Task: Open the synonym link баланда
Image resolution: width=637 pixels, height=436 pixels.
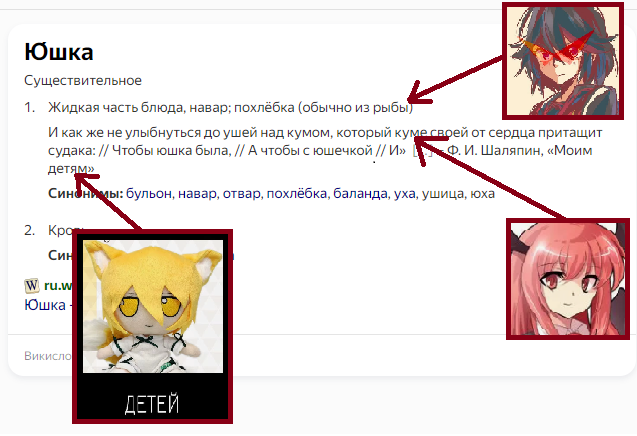Action: [x=360, y=193]
